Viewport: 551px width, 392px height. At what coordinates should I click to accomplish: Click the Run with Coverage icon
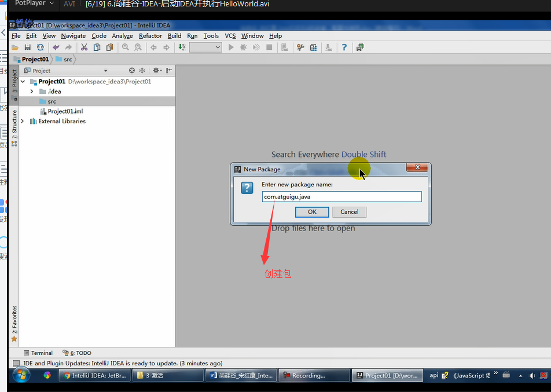(256, 47)
